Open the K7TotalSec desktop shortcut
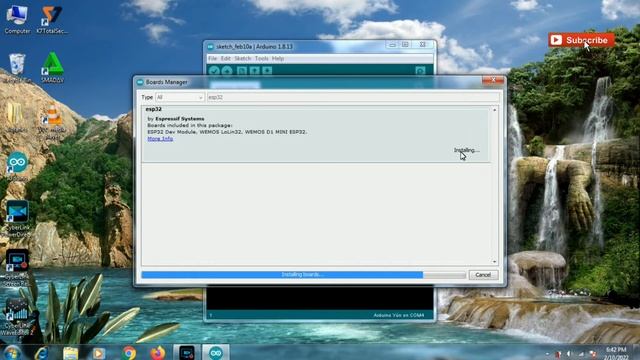This screenshot has height=360, width=640. tap(52, 19)
